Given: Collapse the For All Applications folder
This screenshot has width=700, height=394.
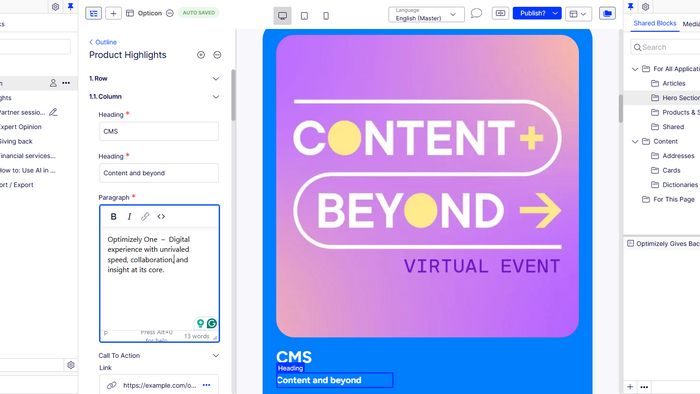Looking at the screenshot, I should coord(635,69).
